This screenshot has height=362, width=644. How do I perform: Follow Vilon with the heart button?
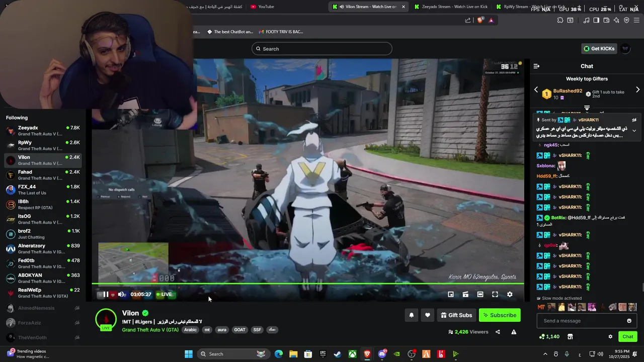(x=427, y=315)
